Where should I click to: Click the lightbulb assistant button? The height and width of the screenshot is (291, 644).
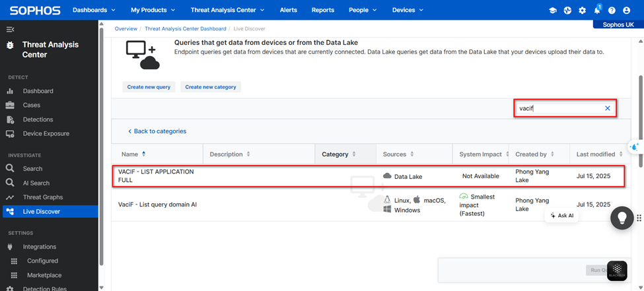tap(622, 218)
